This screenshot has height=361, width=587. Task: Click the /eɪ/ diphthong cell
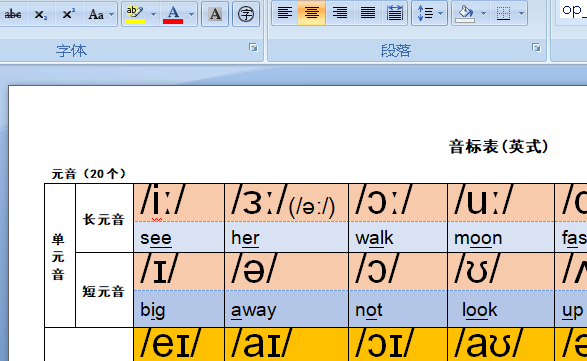coord(179,345)
